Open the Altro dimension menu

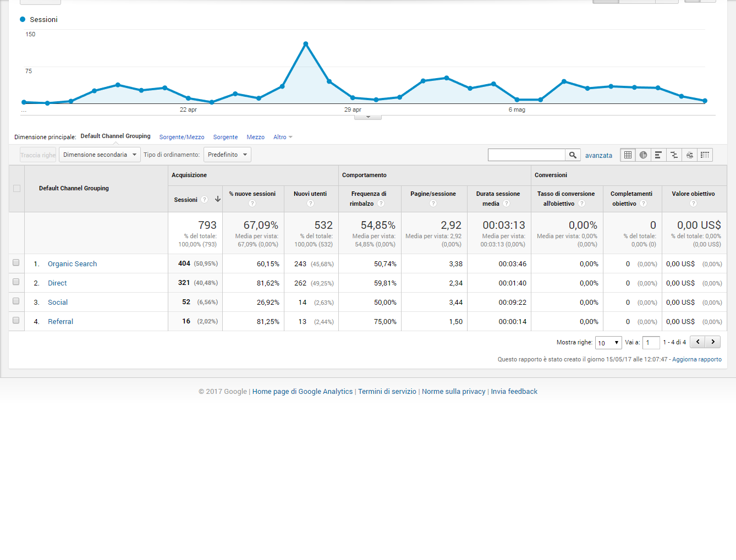pos(283,137)
